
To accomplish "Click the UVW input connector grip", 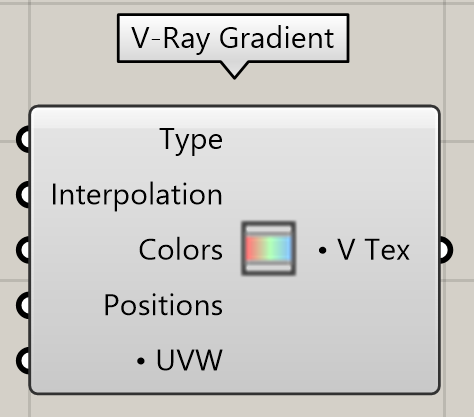I will [23, 361].
